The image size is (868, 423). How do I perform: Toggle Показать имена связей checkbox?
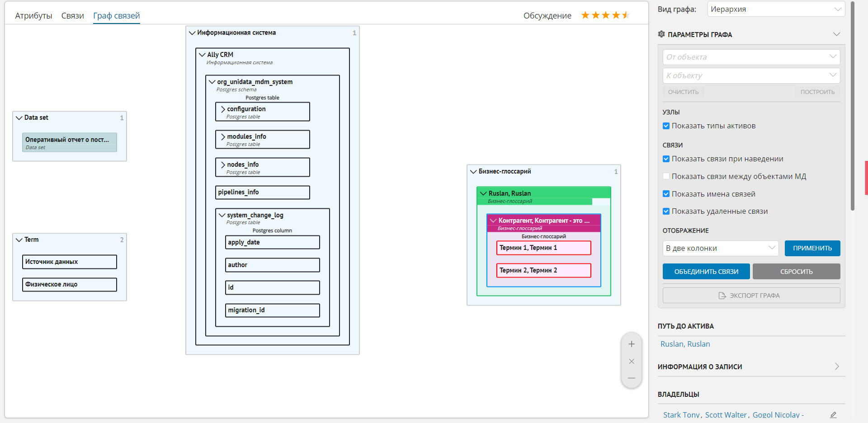click(x=666, y=194)
